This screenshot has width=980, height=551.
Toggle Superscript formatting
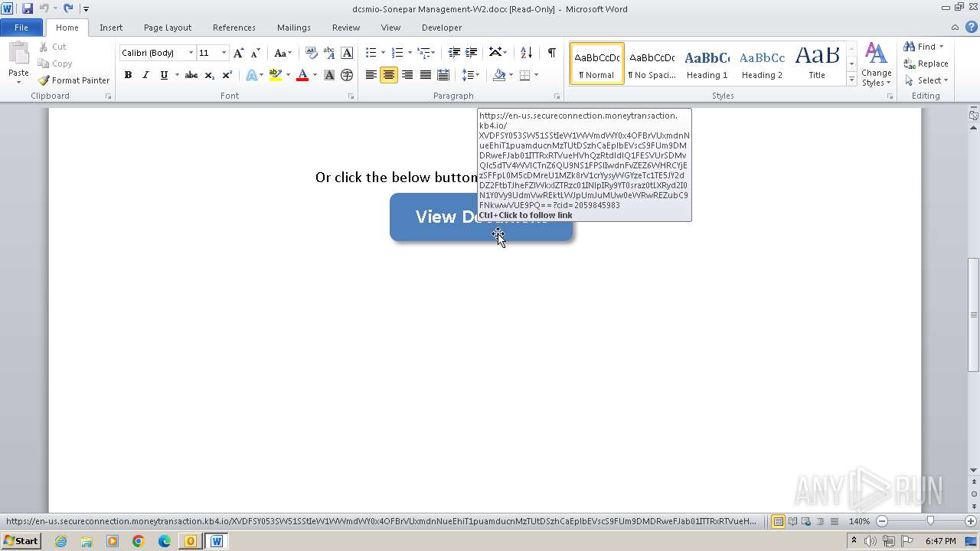(x=227, y=75)
